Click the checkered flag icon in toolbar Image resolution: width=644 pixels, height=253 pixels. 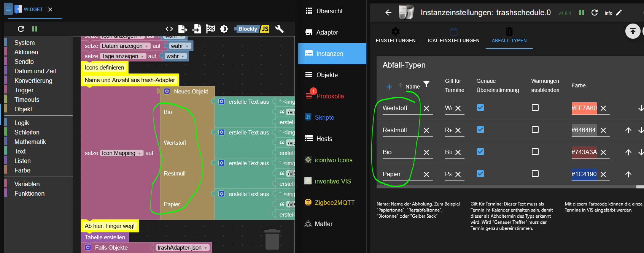pos(210,29)
